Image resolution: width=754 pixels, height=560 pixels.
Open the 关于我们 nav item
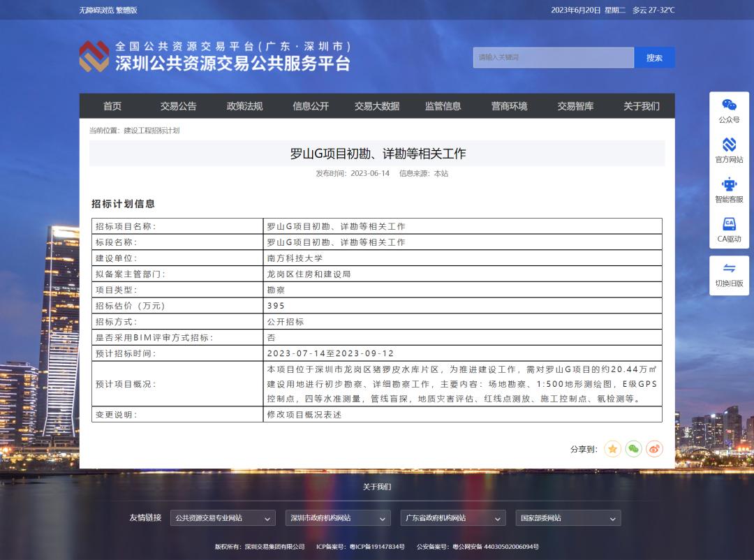642,106
